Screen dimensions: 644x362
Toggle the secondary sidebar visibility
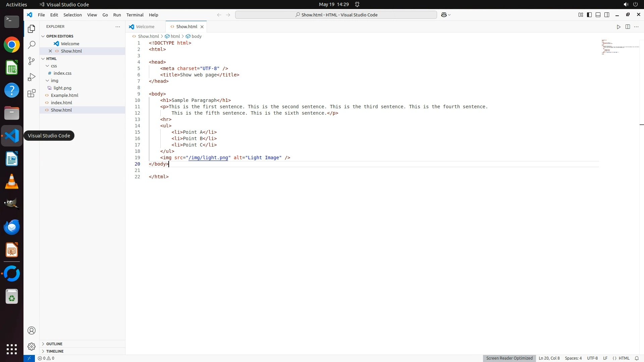(x=607, y=15)
